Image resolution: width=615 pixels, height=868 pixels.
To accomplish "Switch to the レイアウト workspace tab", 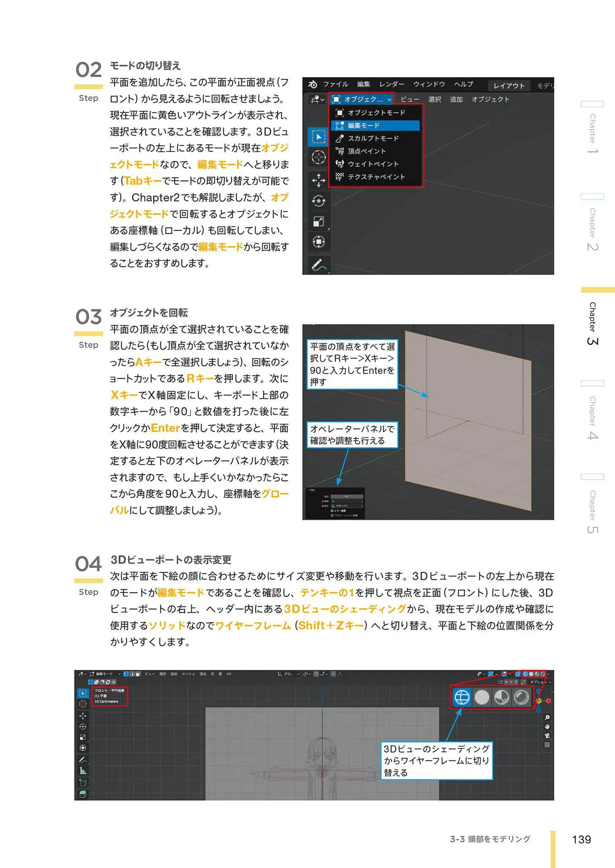I will pos(509,86).
